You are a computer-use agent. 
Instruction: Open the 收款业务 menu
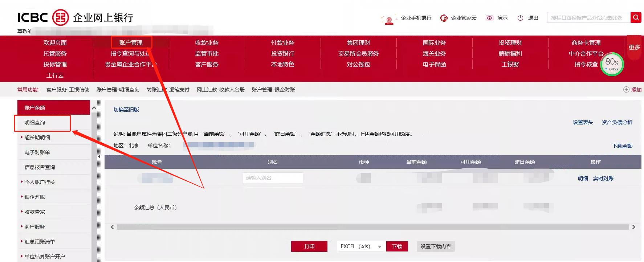point(207,42)
